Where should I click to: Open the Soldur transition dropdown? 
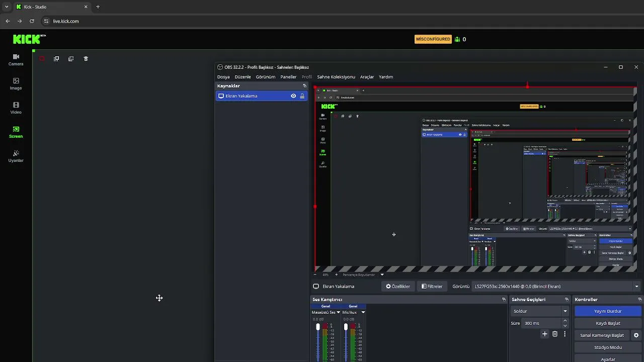click(x=540, y=311)
